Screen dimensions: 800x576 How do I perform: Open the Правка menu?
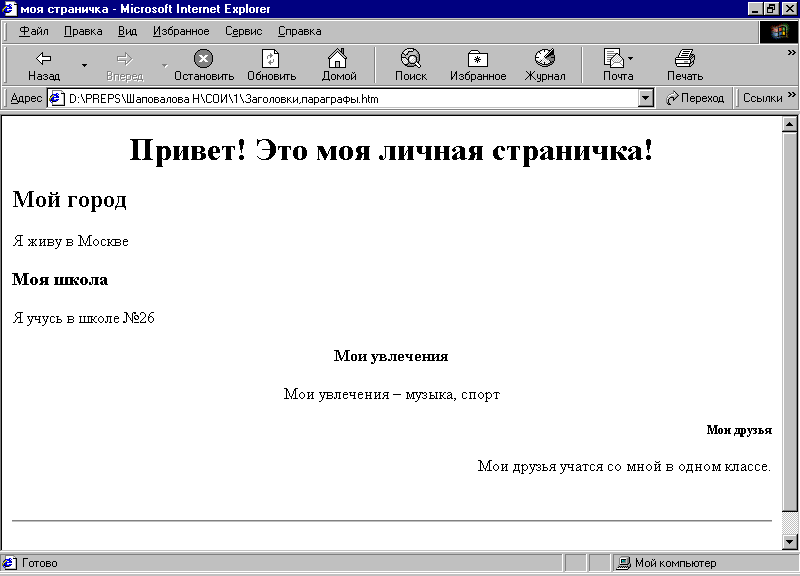83,32
